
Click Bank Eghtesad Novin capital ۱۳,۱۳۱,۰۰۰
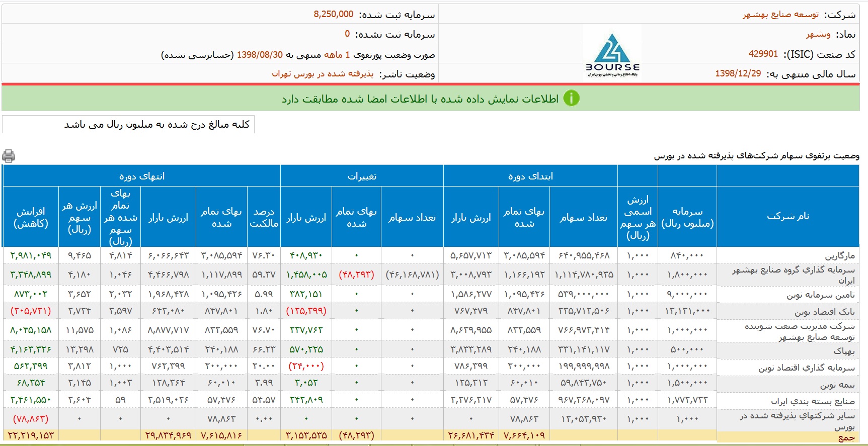pos(687,311)
